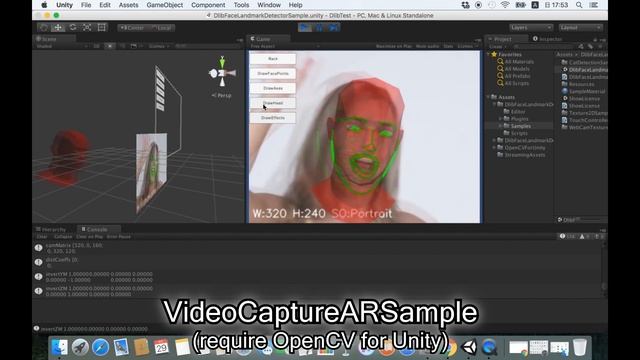
Task: Open the Window menu
Action: click(x=269, y=5)
